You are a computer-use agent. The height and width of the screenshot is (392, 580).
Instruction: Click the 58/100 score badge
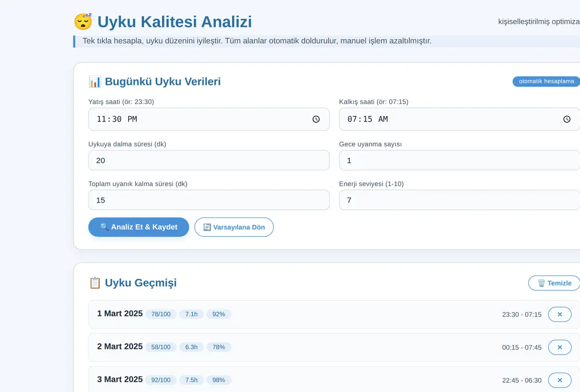161,347
